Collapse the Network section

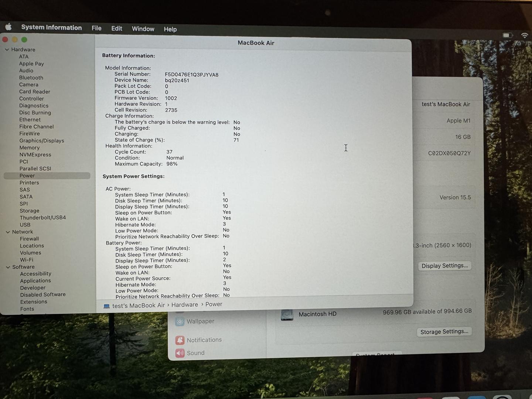pos(8,232)
